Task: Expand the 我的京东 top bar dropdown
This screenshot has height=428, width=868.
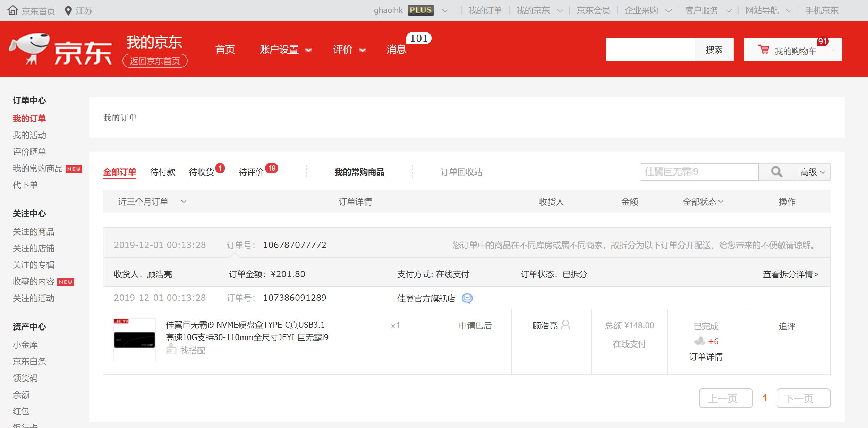Action: click(x=560, y=11)
